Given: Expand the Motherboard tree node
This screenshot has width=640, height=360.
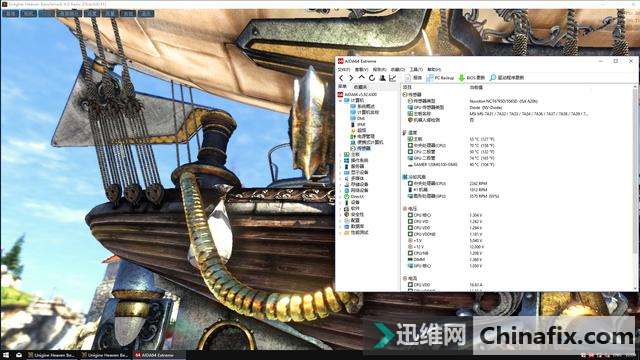Looking at the screenshot, I should 341,154.
